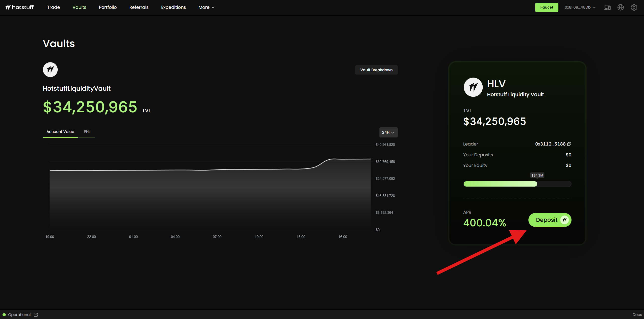This screenshot has width=644, height=319.
Task: Open wallet address 0x8F69...48Db dropdown
Action: point(580,7)
